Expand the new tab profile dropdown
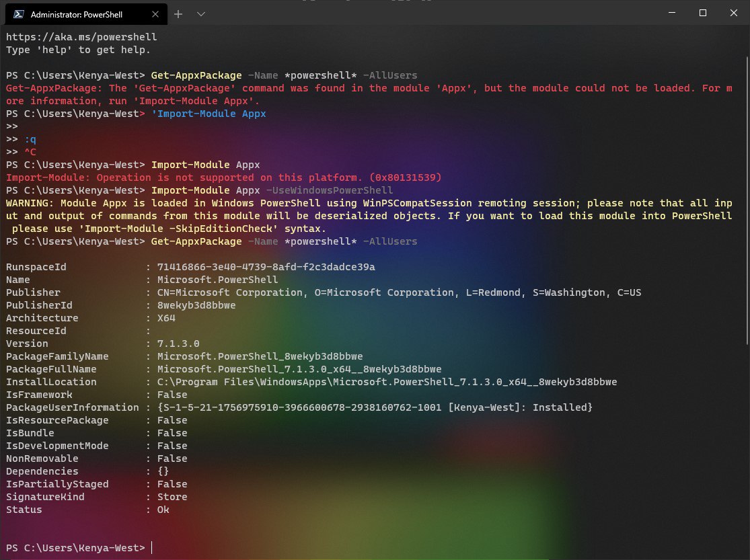 [x=201, y=14]
